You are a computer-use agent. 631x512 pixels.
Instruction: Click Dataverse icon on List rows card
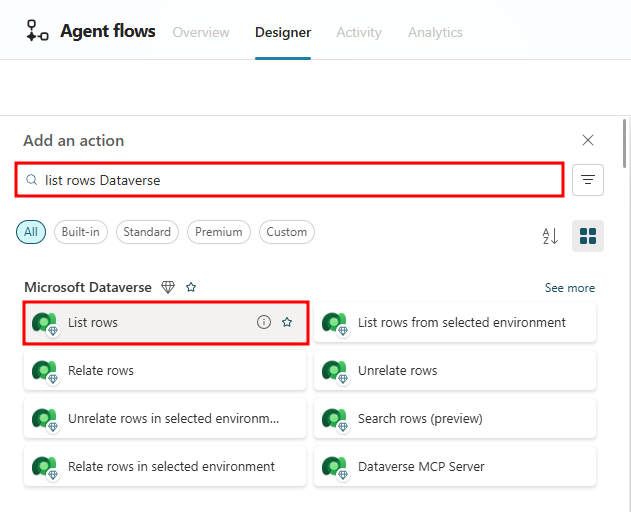point(45,323)
